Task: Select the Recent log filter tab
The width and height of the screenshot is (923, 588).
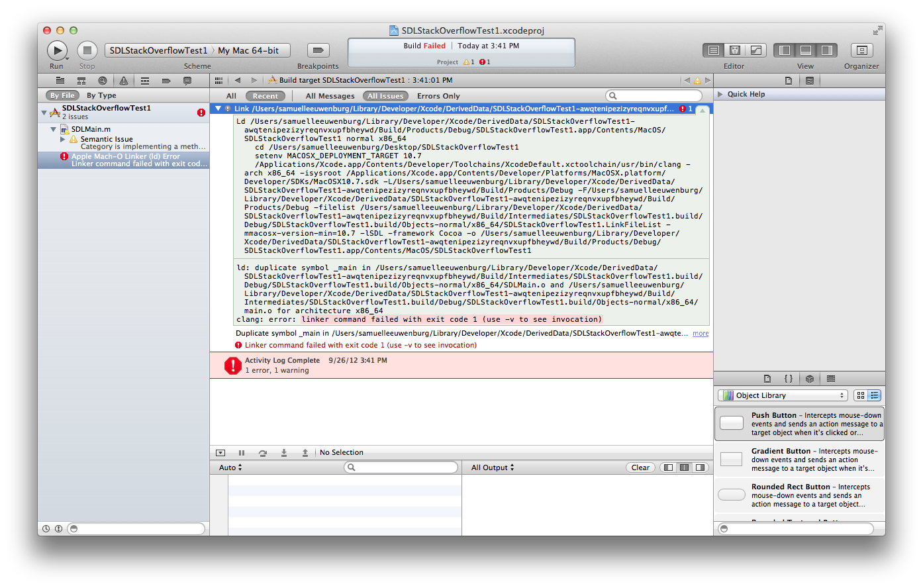Action: (266, 96)
